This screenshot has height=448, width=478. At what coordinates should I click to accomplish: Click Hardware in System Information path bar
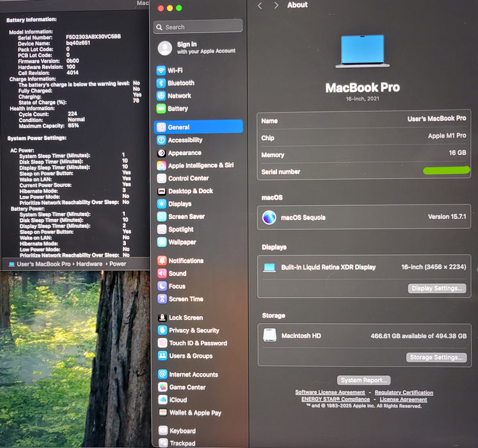pyautogui.click(x=90, y=264)
